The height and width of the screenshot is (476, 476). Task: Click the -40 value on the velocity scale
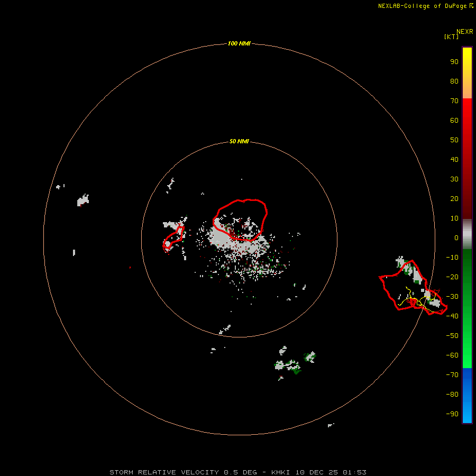click(x=452, y=316)
